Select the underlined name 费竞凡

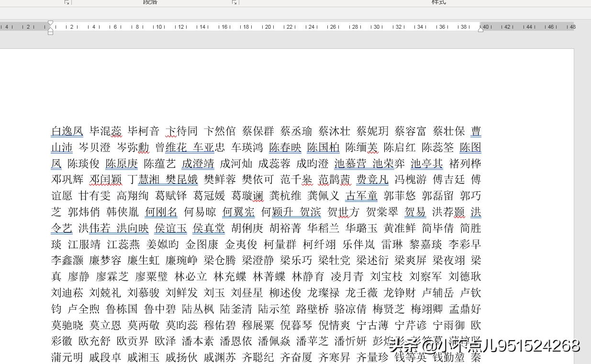click(372, 179)
